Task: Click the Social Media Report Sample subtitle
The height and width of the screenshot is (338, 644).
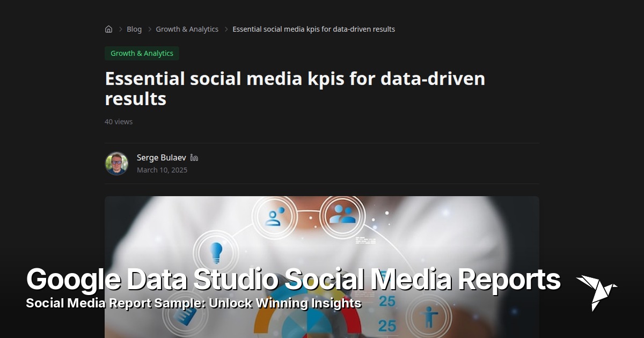Action: [194, 303]
